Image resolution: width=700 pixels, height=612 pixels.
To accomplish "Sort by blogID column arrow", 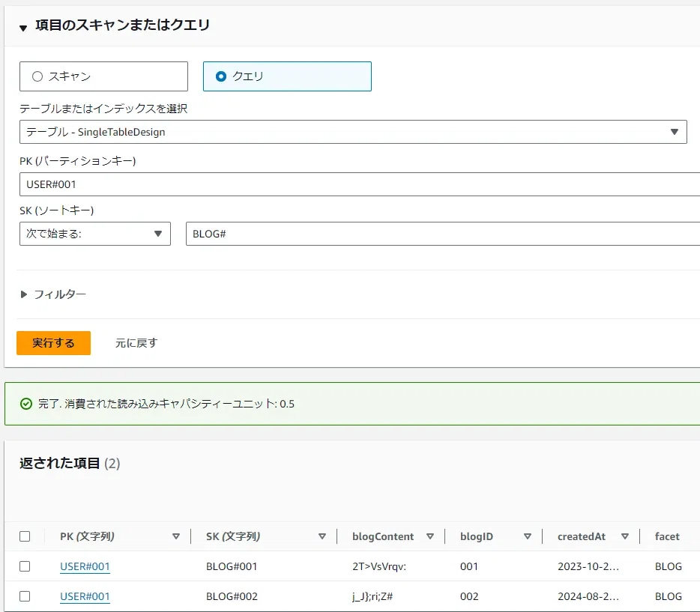I will click(x=527, y=536).
